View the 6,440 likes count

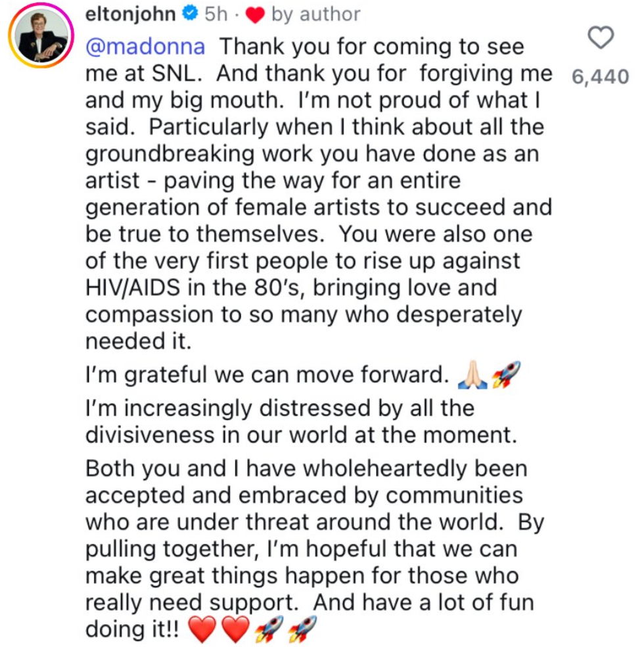[601, 77]
